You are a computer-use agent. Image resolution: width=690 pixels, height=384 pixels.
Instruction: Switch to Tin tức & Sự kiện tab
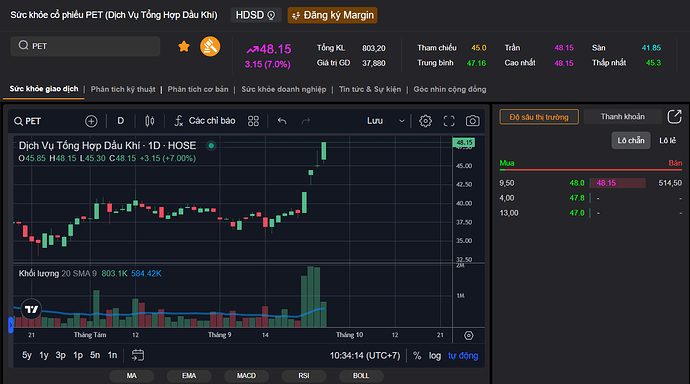click(x=370, y=89)
